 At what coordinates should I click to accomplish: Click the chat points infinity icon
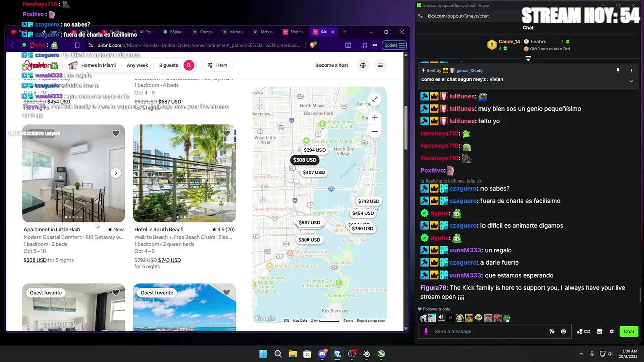coord(583,332)
